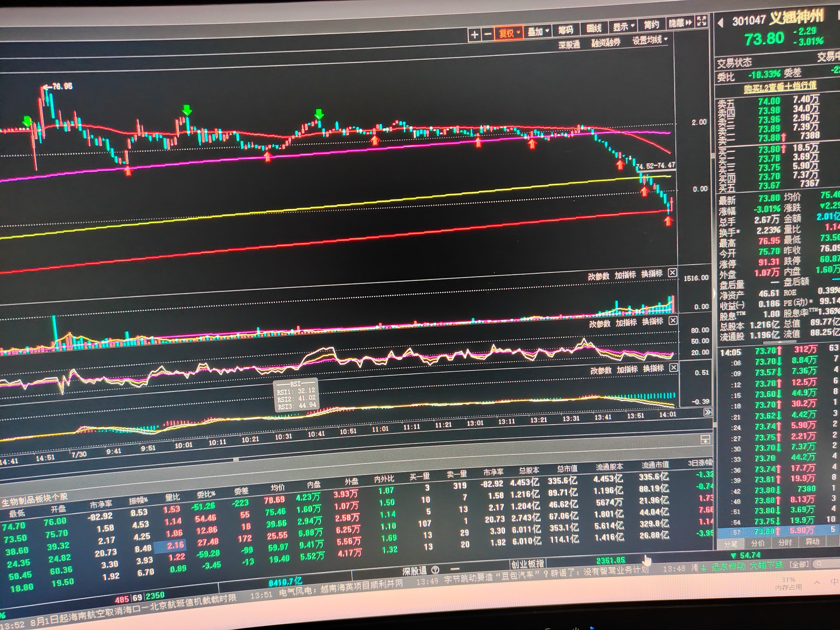Select highlighted 量比 cell 2.16
The width and height of the screenshot is (840, 630).
170,546
